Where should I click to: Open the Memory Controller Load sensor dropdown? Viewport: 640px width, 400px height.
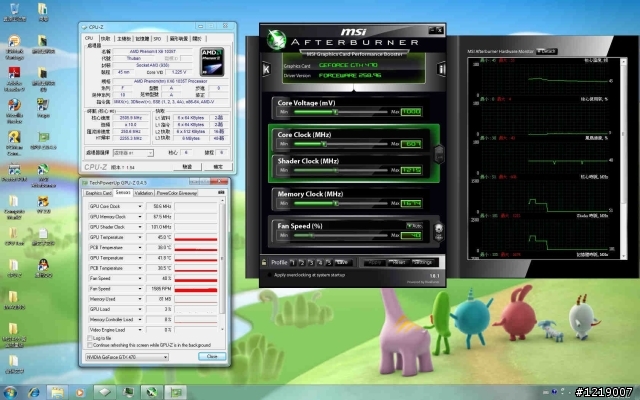(x=140, y=319)
